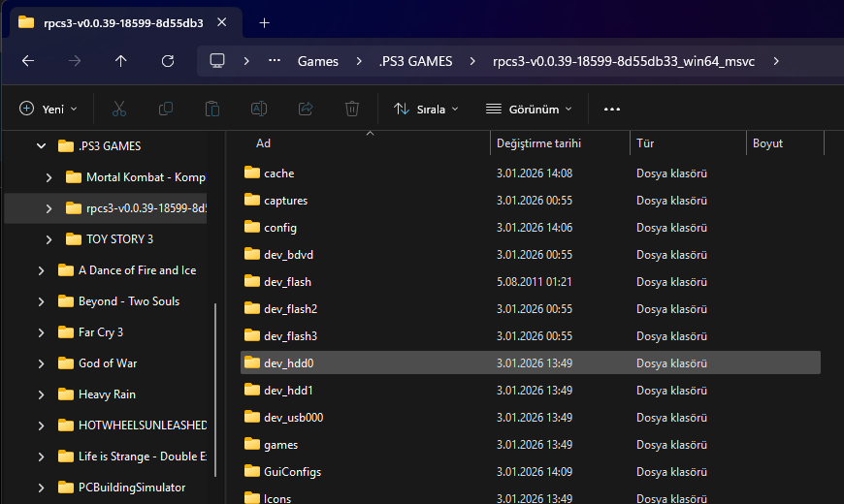Expand the Far Cry 3 tree node
The width and height of the screenshot is (844, 504).
point(41,333)
